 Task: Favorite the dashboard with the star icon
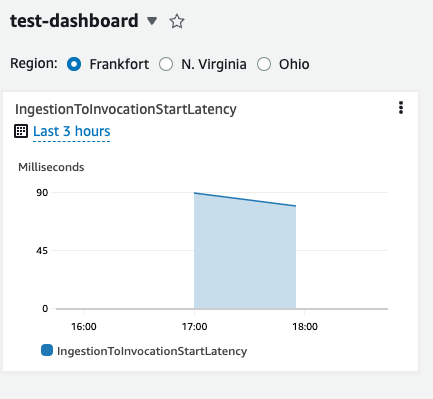[x=177, y=22]
